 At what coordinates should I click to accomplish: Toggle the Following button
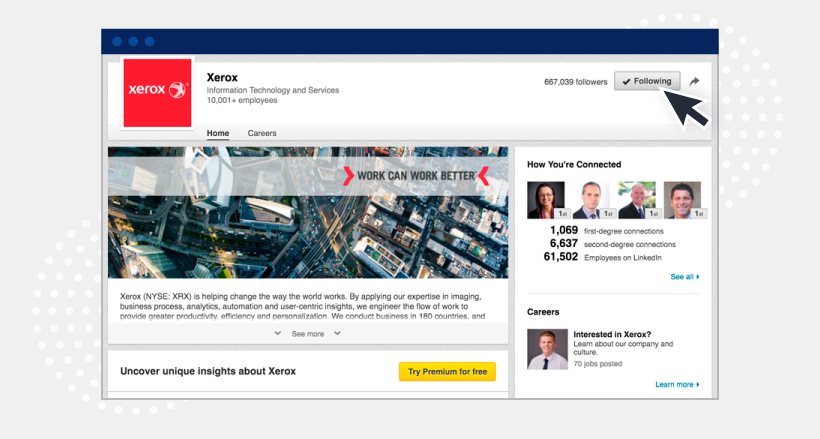click(x=647, y=81)
